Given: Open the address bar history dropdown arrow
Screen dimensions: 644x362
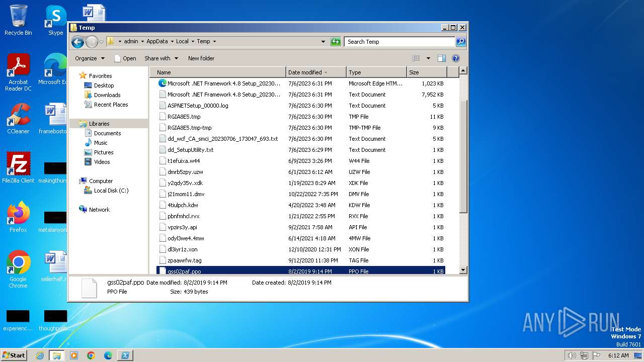Looking at the screenshot, I should 323,42.
